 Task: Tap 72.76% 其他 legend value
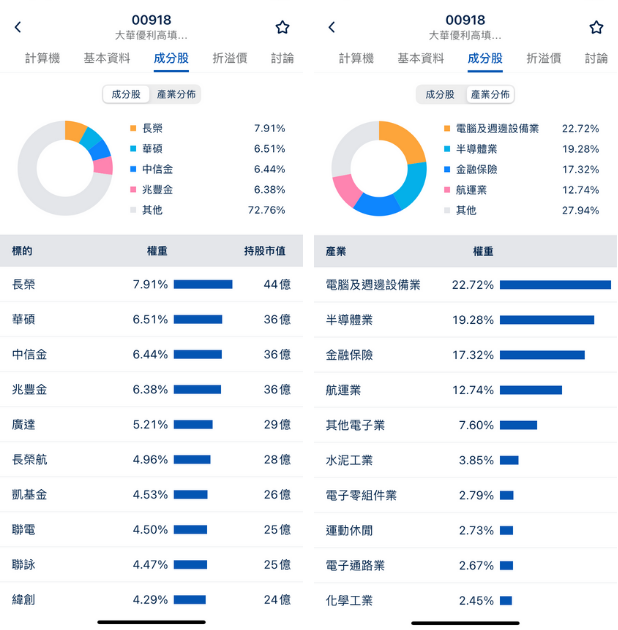[x=266, y=210]
